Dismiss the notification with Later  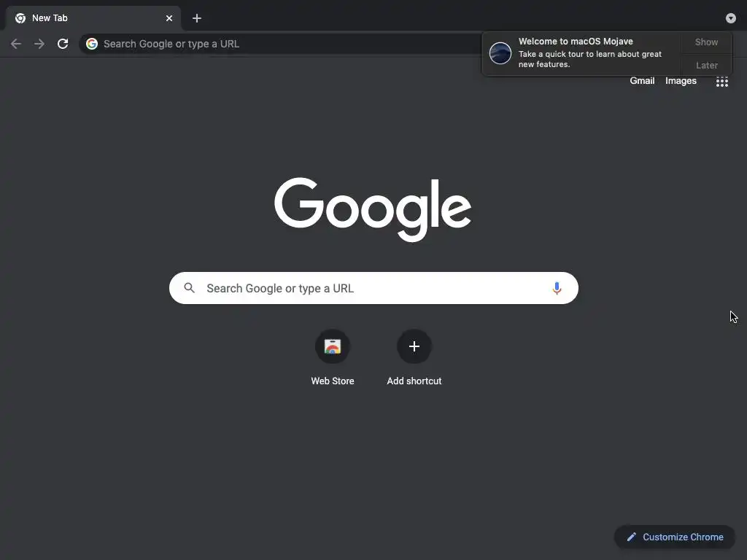pos(706,65)
